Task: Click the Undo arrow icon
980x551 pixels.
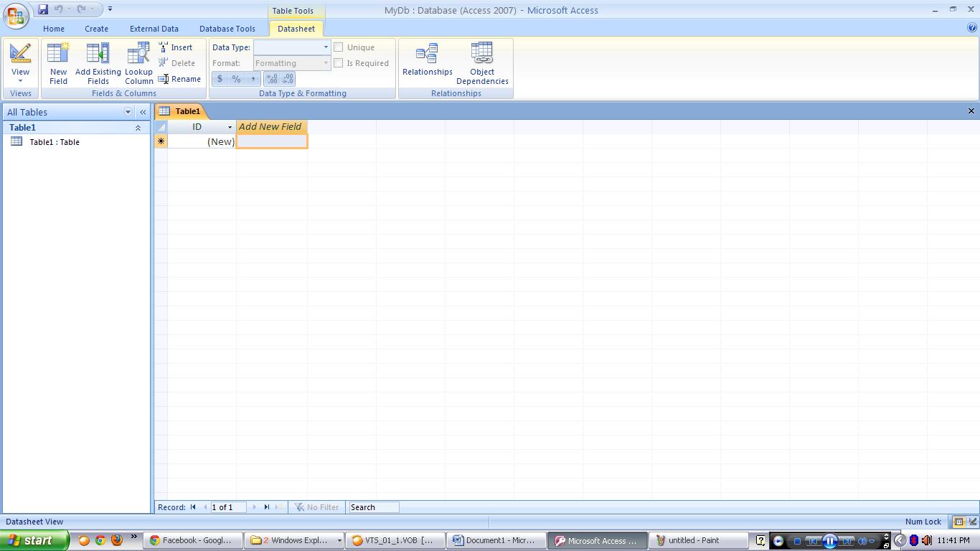Action: [59, 9]
